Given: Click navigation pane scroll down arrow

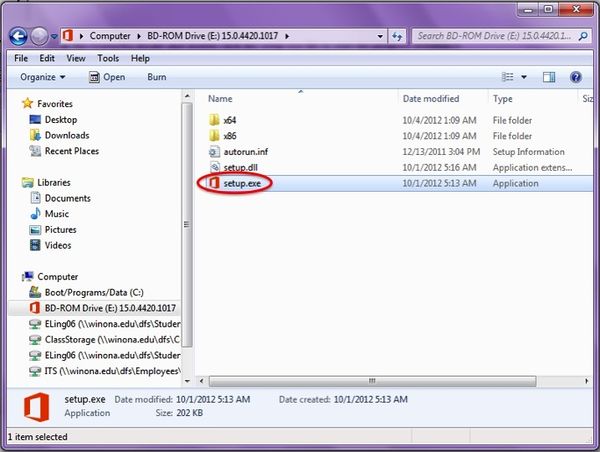Looking at the screenshot, I should (x=187, y=381).
